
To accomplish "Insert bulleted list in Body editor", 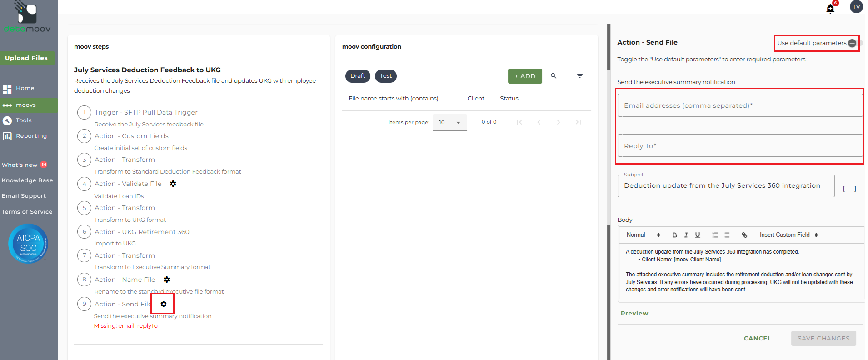I will 727,235.
